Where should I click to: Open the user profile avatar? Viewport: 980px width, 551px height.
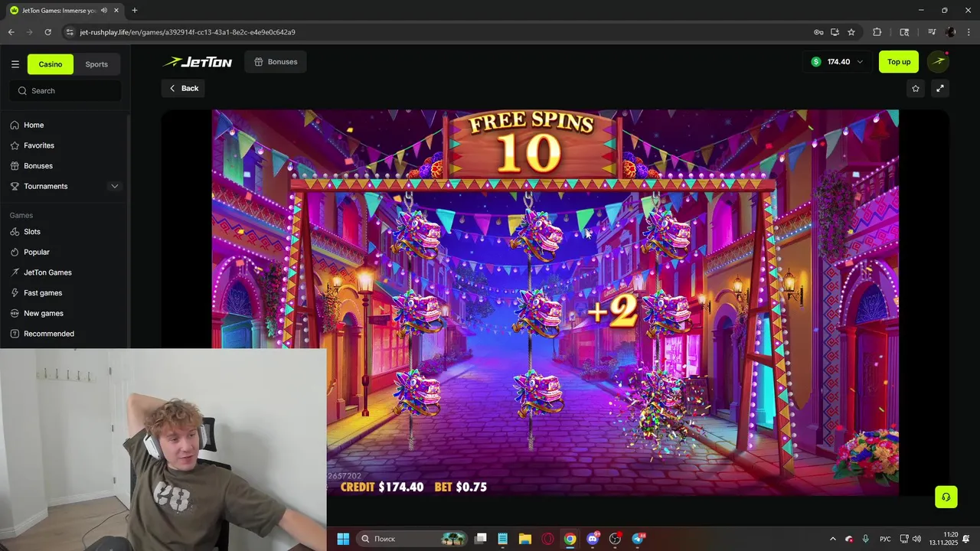point(938,62)
